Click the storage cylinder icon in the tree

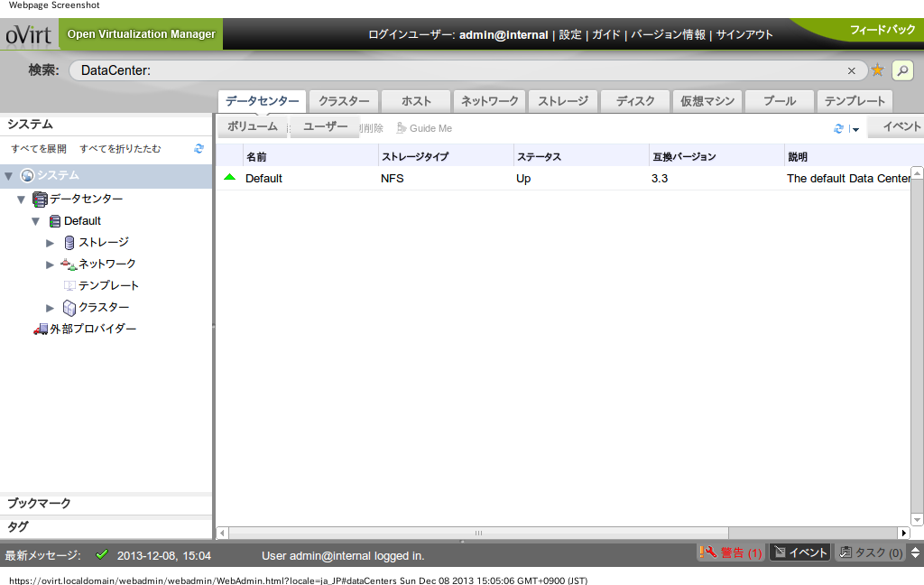69,242
